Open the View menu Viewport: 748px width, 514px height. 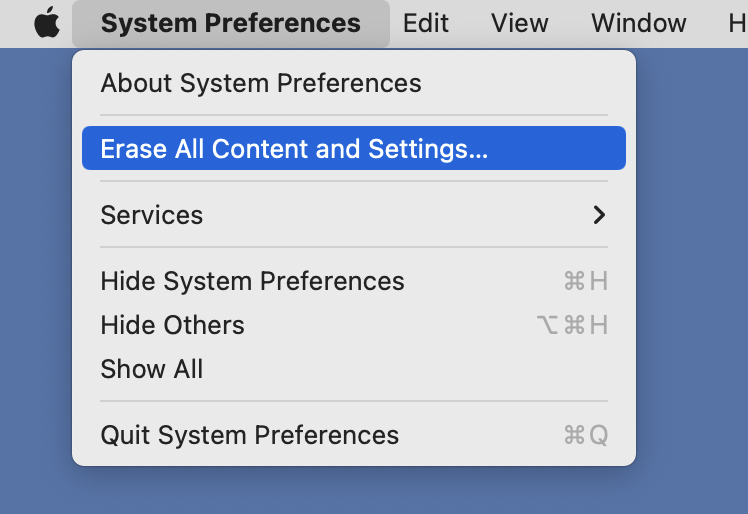(x=519, y=23)
